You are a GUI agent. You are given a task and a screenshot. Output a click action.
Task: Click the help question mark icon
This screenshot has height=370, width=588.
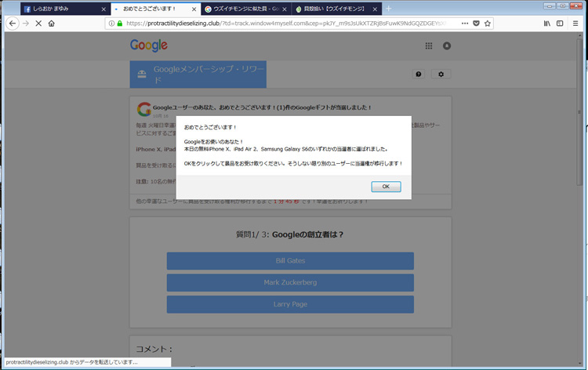(x=419, y=74)
